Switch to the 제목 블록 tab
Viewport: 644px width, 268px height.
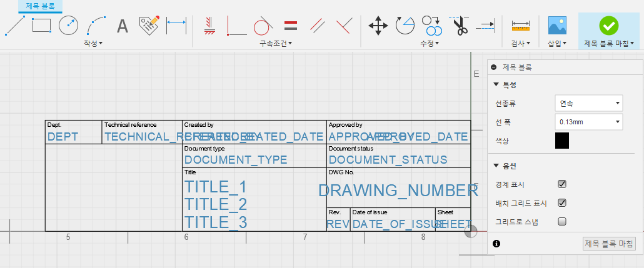click(40, 6)
